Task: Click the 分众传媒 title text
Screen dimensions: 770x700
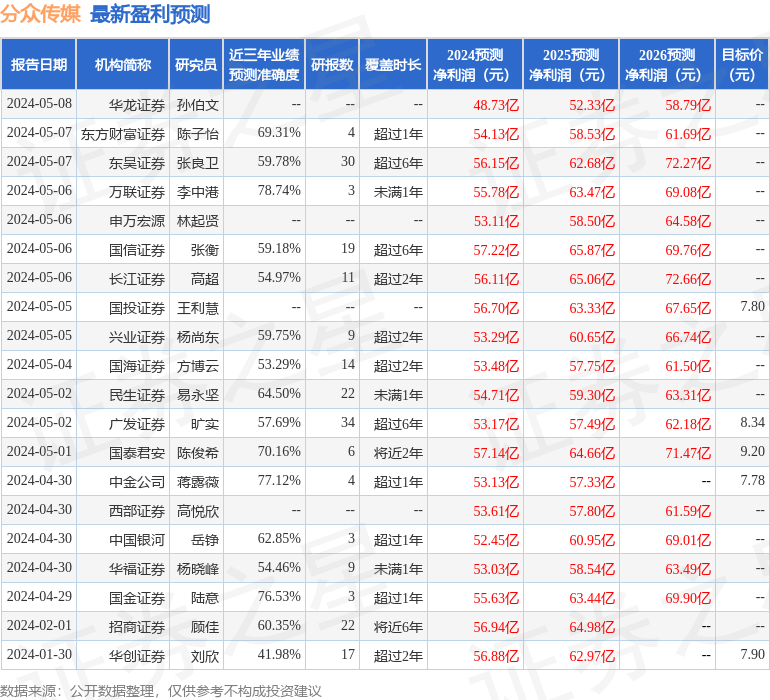Action: pos(40,14)
